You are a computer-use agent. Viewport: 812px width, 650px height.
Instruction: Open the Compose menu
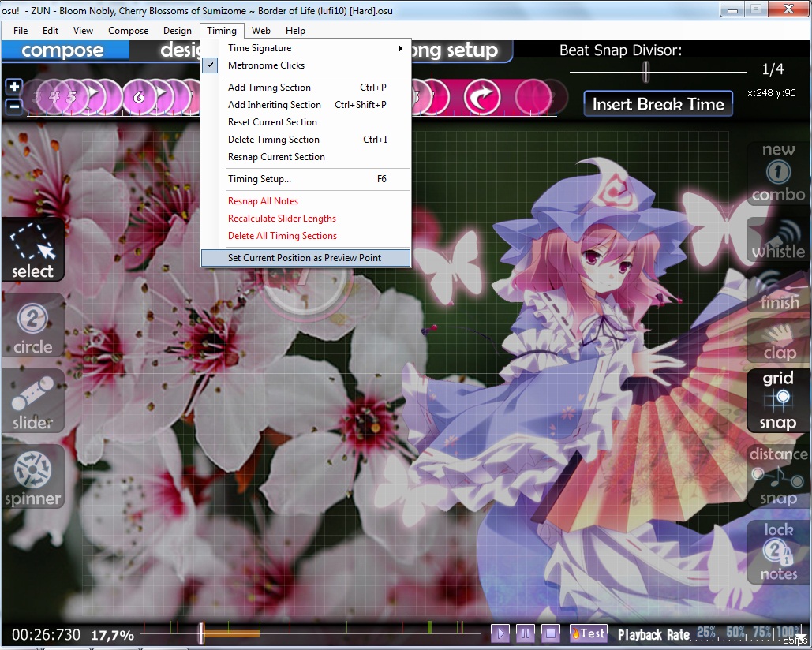point(129,31)
